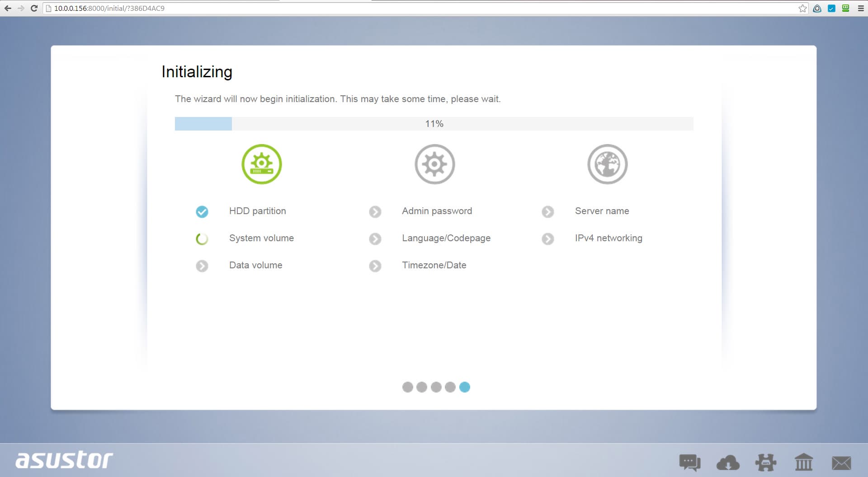Click the arrow icon beside Admin password
The image size is (868, 477).
(375, 211)
